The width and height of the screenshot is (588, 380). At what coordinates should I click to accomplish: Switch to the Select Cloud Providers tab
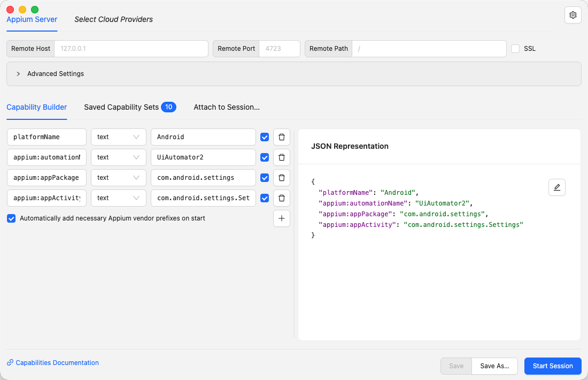tap(113, 19)
